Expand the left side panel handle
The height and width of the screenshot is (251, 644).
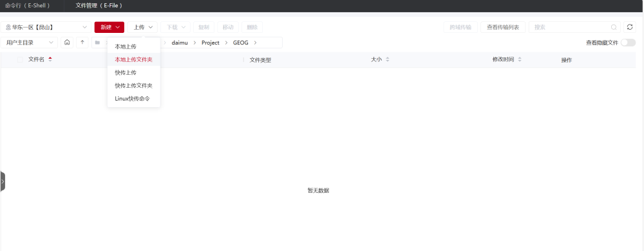[3, 181]
